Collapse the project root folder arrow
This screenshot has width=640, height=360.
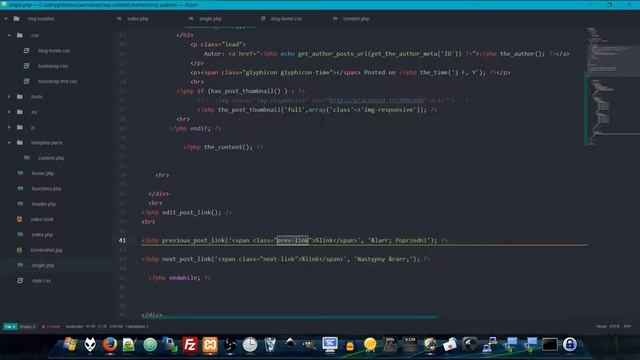pos(6,19)
